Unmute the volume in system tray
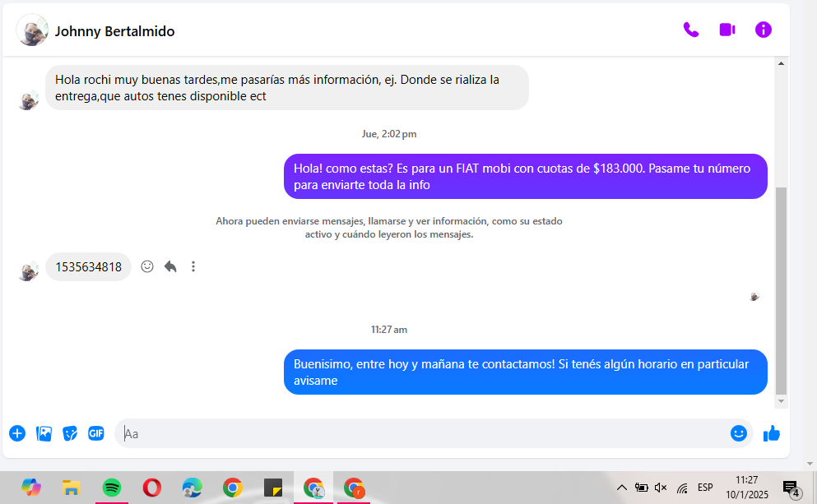This screenshot has width=817, height=504. pyautogui.click(x=661, y=488)
